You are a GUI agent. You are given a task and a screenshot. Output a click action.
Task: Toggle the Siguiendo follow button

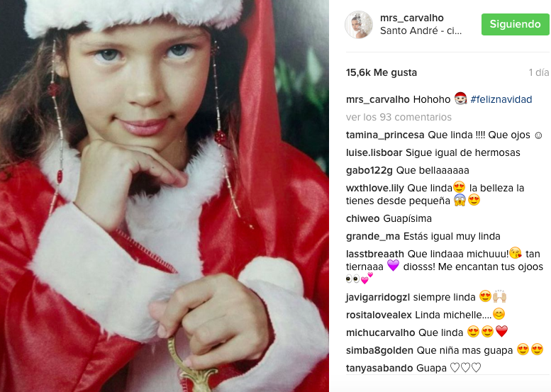515,24
